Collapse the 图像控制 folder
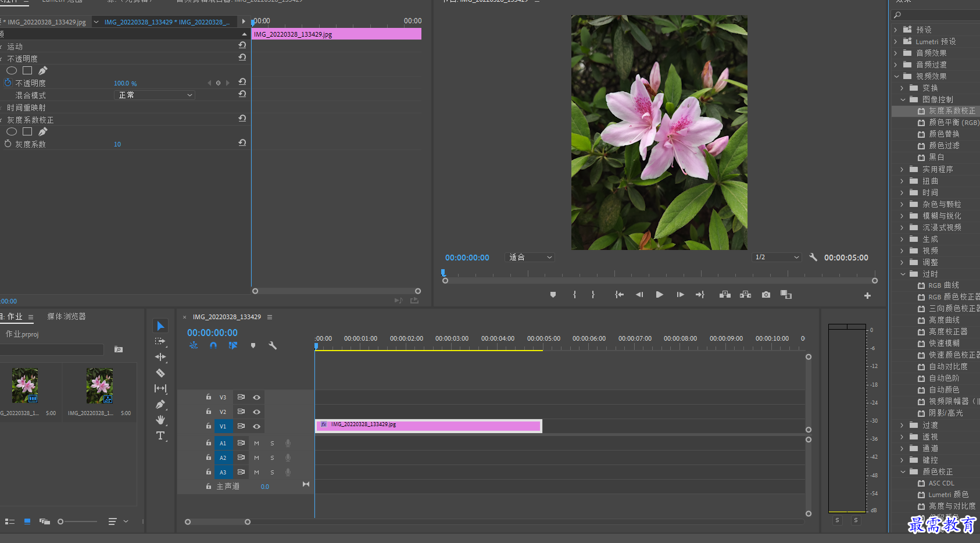 point(903,99)
